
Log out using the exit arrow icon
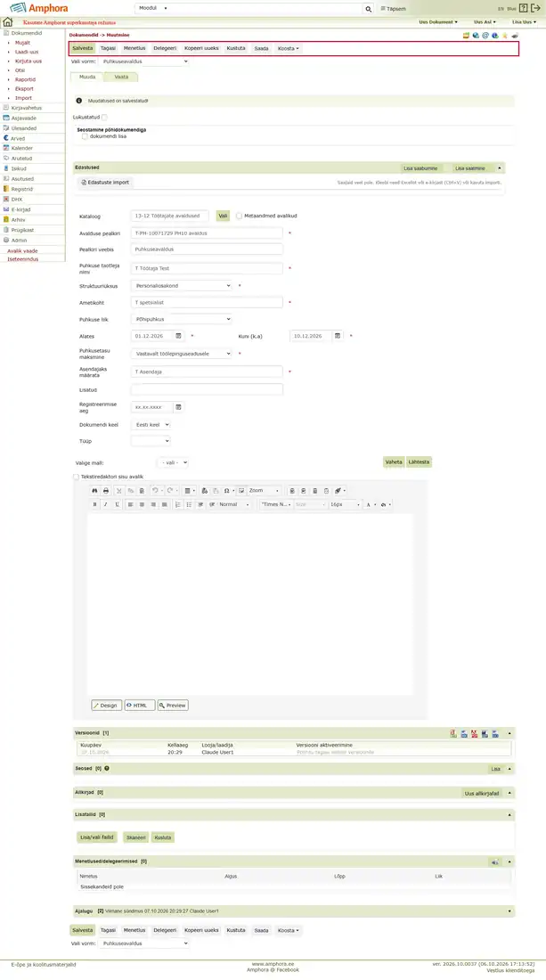535,8
